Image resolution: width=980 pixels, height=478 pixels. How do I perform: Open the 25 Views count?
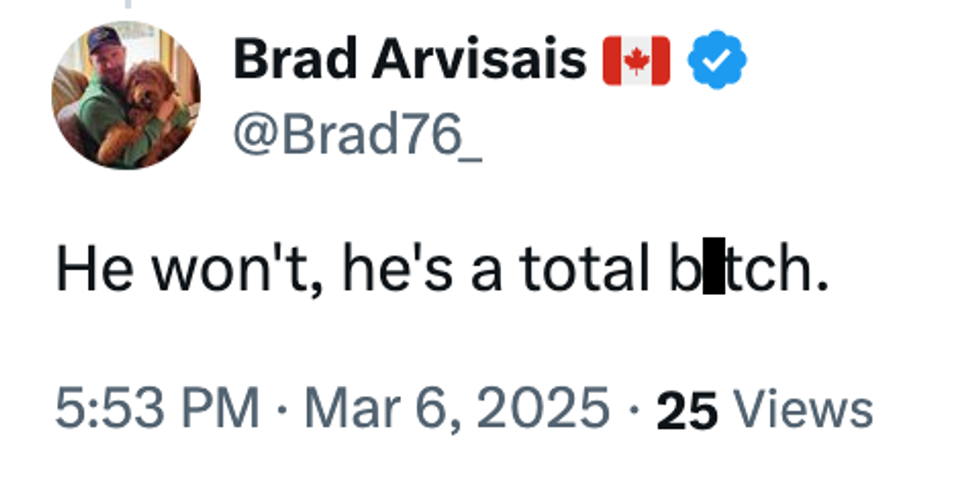pos(765,410)
